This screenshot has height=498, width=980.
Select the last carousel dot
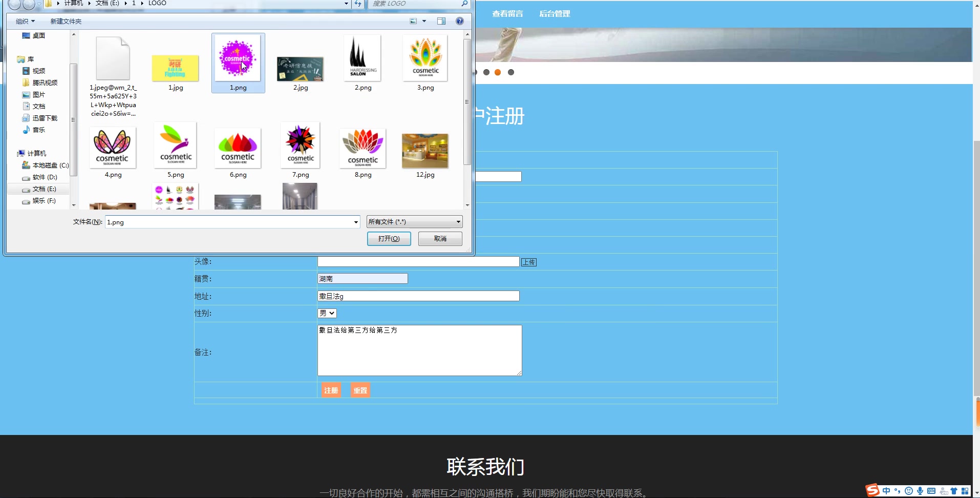511,72
